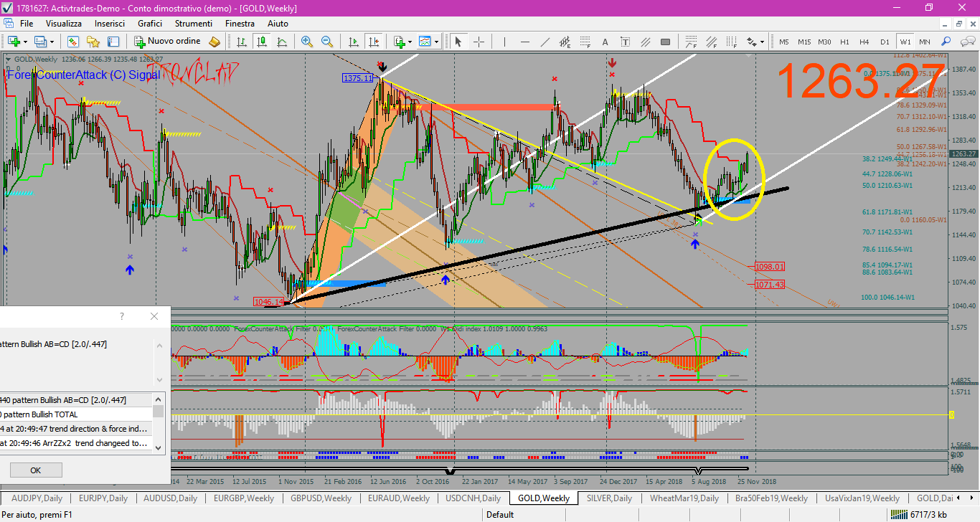The width and height of the screenshot is (980, 522).
Task: Open the Strumenti menu
Action: coord(194,24)
